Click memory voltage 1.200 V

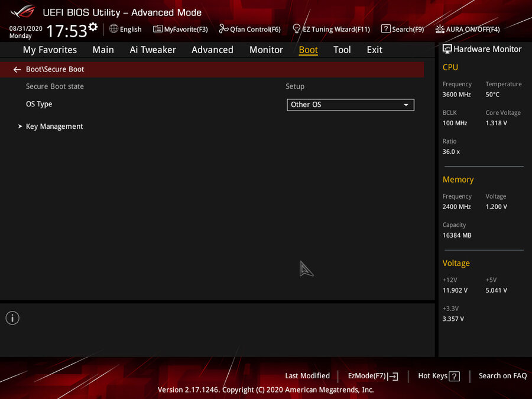[x=496, y=207]
